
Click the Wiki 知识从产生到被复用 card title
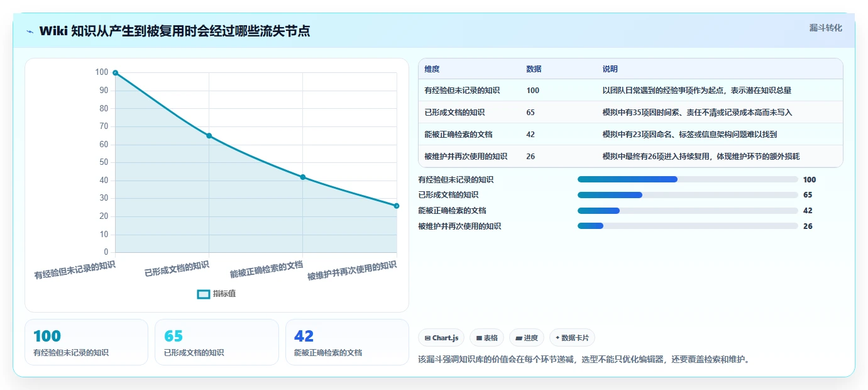pos(175,31)
